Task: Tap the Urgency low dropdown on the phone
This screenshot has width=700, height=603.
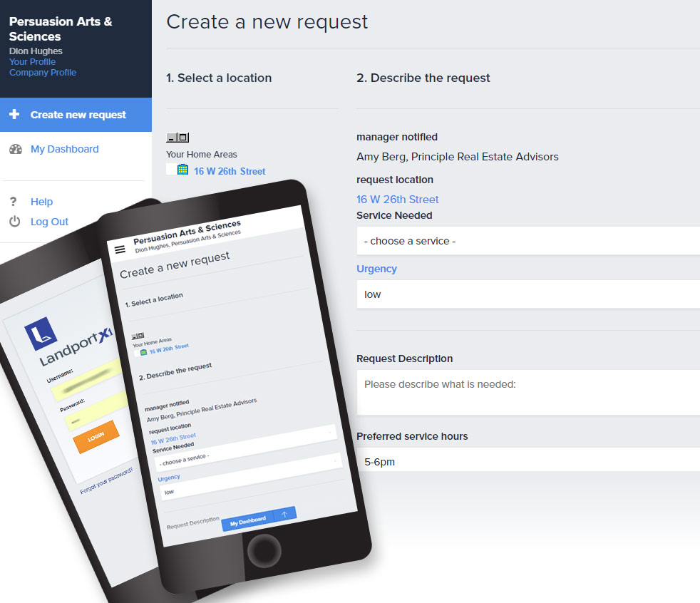Action: 250,476
